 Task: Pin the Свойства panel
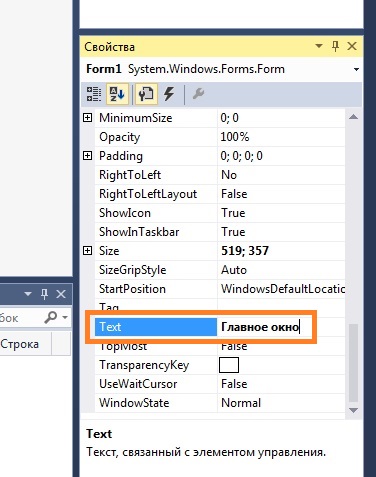[x=336, y=46]
